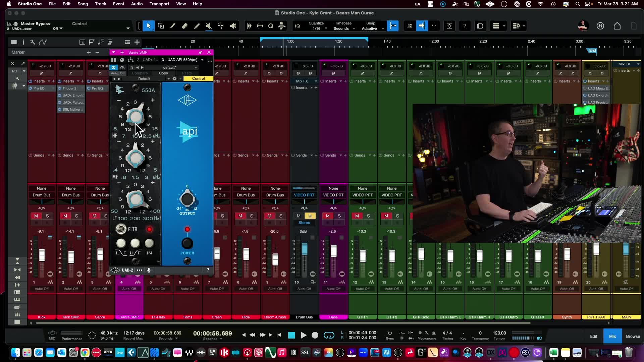
Task: Open the Transport menu
Action: 159,4
